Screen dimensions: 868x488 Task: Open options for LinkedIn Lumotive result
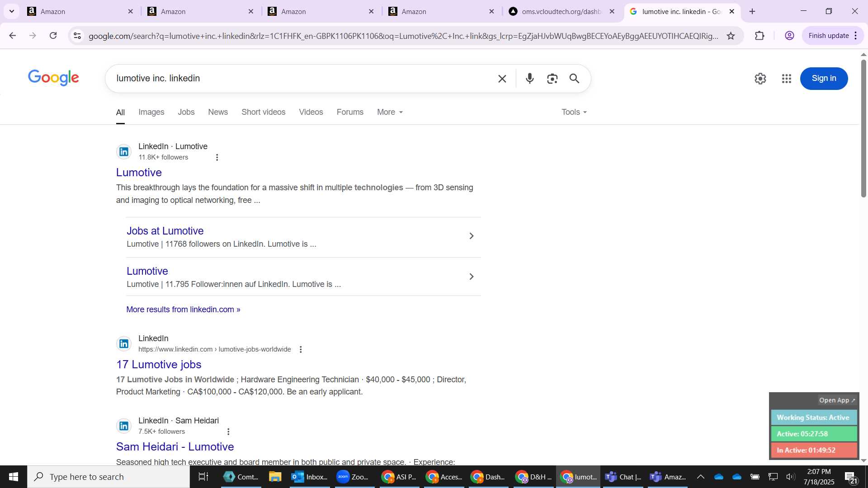click(x=217, y=157)
